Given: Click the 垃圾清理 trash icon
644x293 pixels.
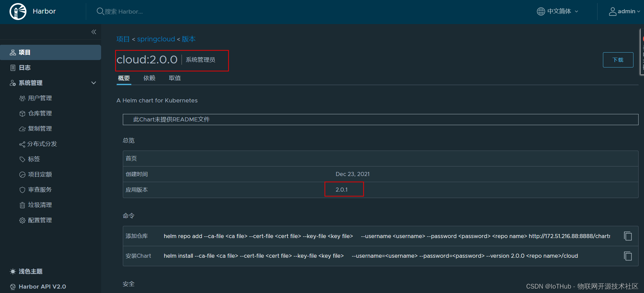Looking at the screenshot, I should click(22, 205).
